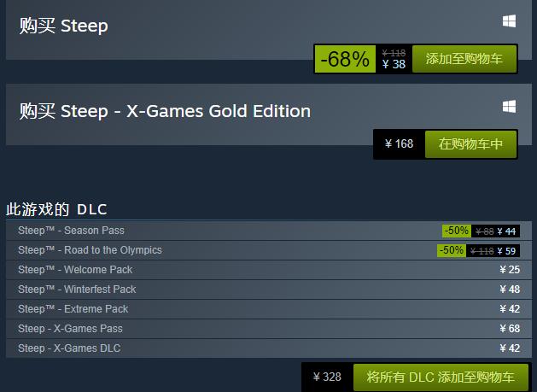Click -50% badge on Road to Olympics
537x392 pixels.
tap(451, 250)
